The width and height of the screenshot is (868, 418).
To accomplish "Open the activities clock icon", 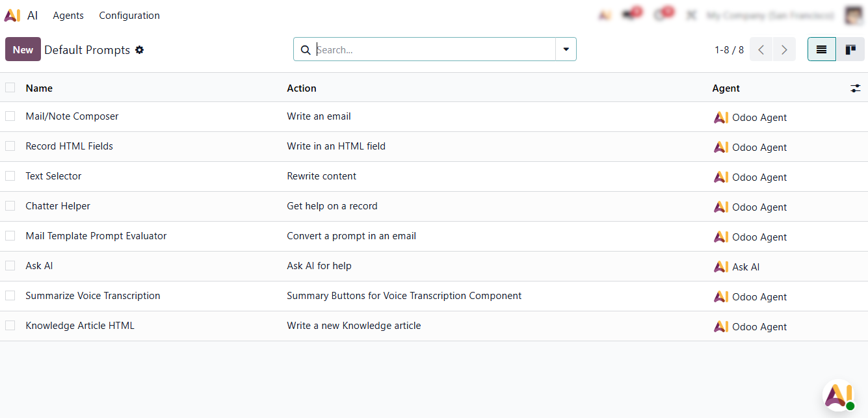I will click(x=661, y=16).
